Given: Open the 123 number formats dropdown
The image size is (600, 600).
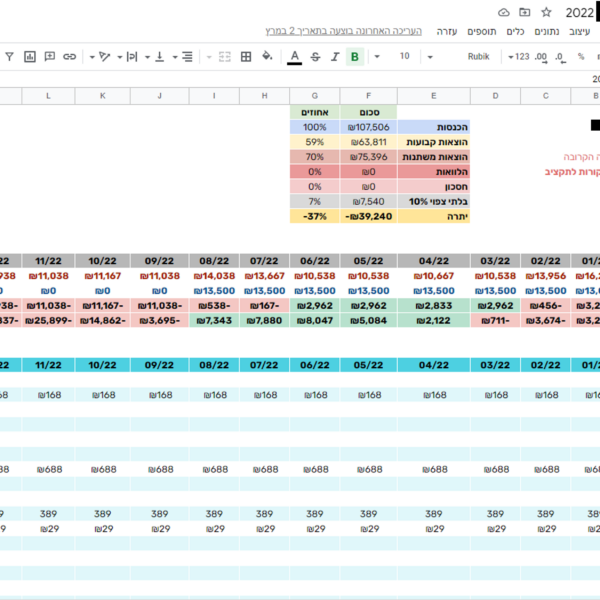Looking at the screenshot, I should point(519,57).
